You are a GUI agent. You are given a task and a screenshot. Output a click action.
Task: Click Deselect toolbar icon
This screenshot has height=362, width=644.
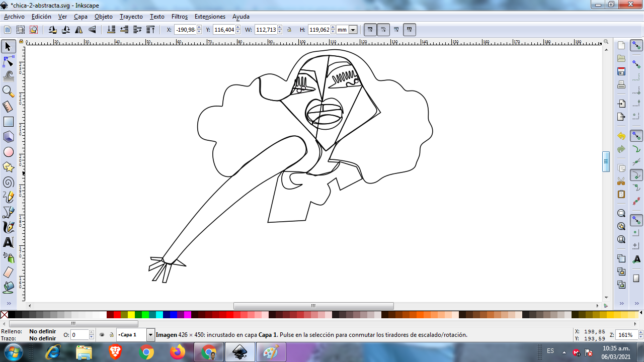34,30
